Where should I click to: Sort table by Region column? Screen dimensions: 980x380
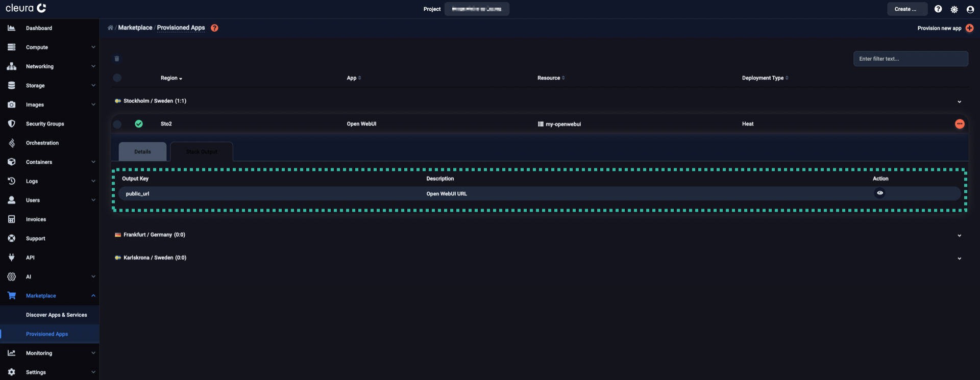[x=171, y=78]
